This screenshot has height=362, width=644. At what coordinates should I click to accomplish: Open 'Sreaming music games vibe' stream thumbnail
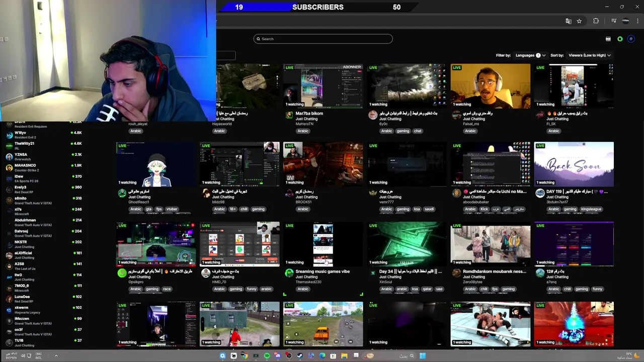[323, 244]
